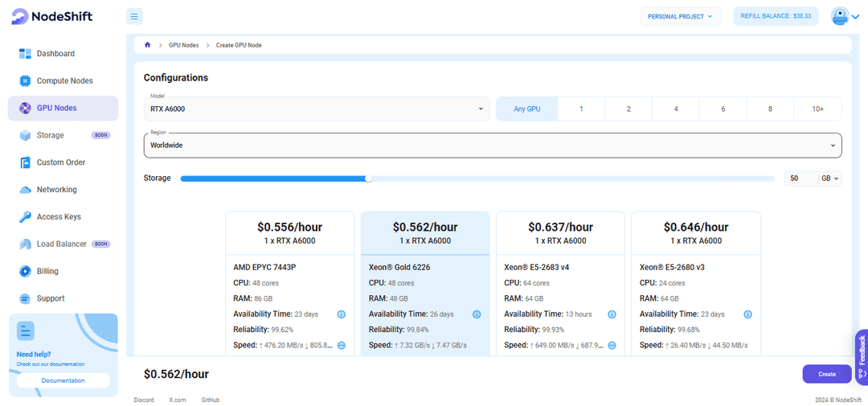Open the Personal Project dropdown
The height and width of the screenshot is (406, 868).
pyautogui.click(x=681, y=16)
